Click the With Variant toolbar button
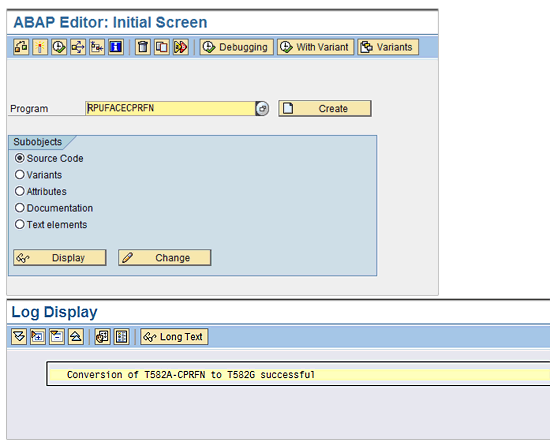The width and height of the screenshot is (550, 442). coord(315,47)
